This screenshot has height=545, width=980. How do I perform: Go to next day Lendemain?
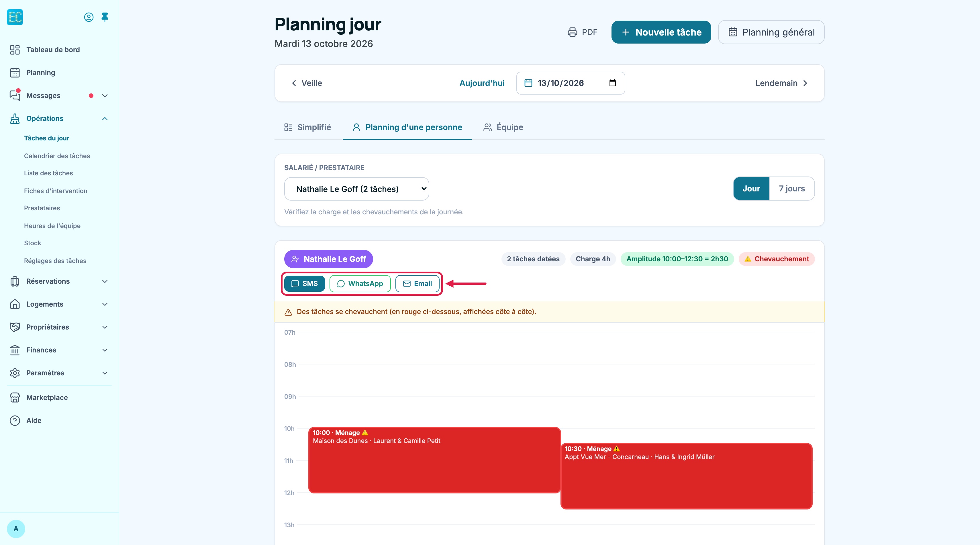(781, 83)
